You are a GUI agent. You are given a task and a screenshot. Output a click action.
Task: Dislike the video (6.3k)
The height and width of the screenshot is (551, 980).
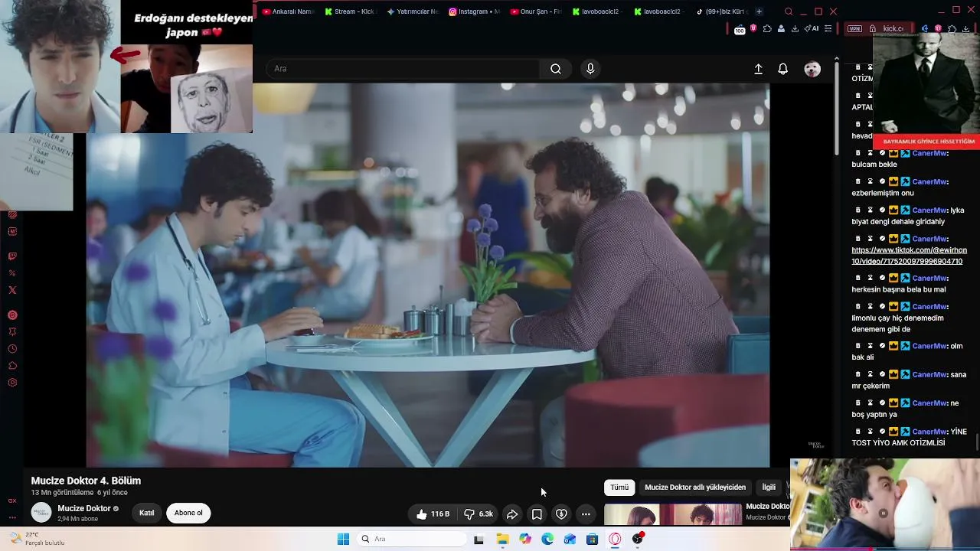479,514
